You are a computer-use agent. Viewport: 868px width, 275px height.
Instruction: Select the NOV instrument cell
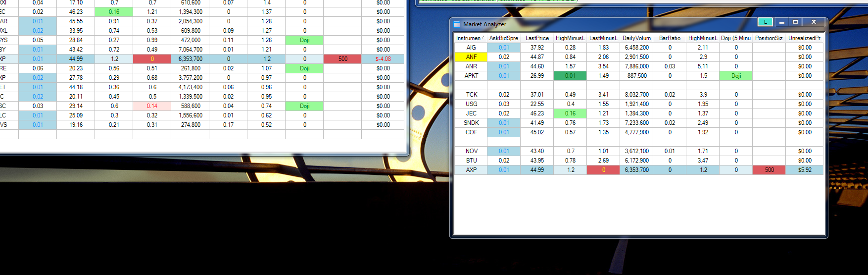pyautogui.click(x=471, y=151)
